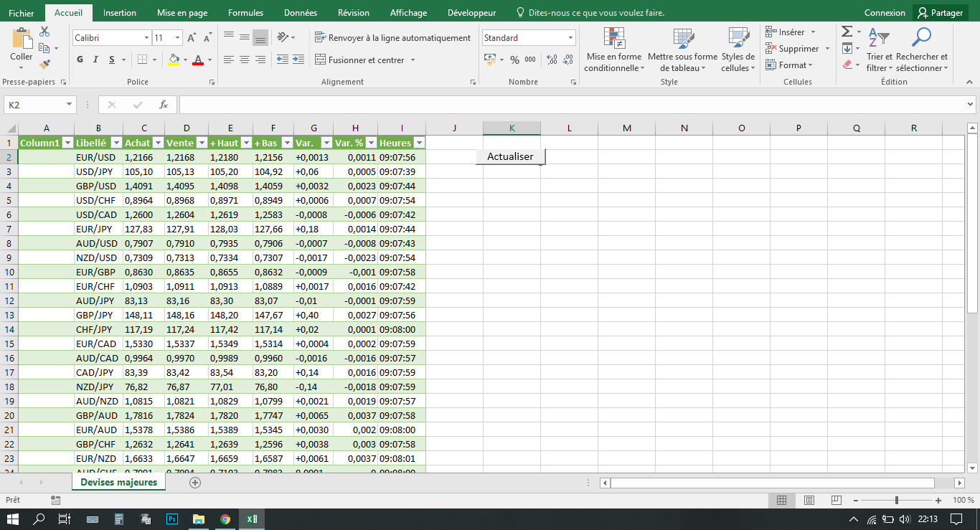Expand the Standard number format dropdown
This screenshot has width=980, height=530.
(571, 38)
